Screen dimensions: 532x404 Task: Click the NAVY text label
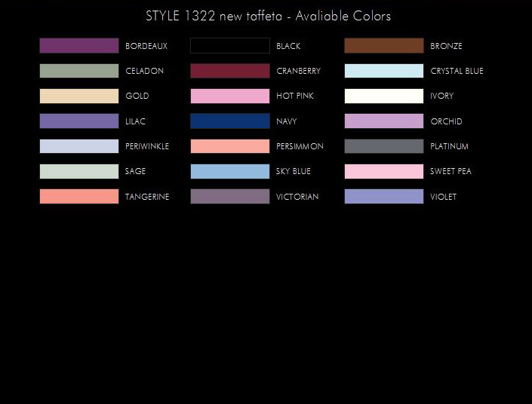click(x=287, y=121)
